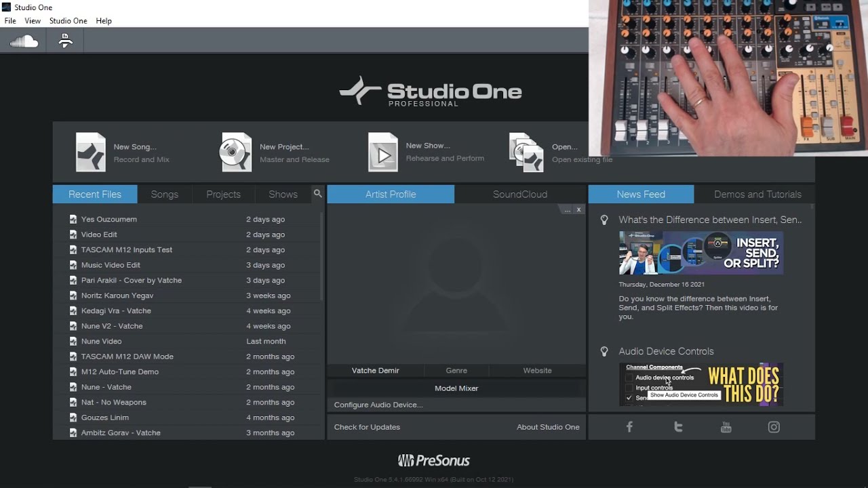
Task: Click song icon next to Nune Video
Action: click(x=73, y=342)
